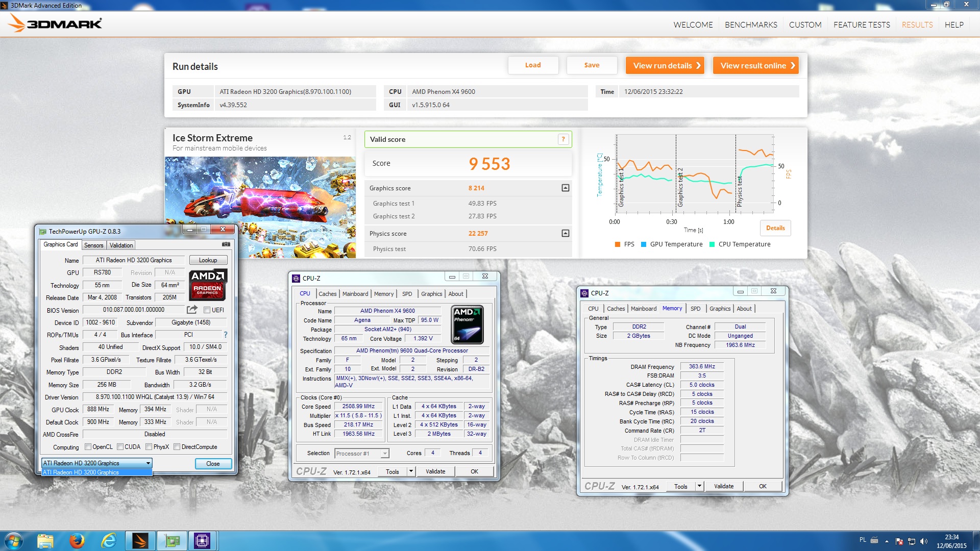
Task: Click Bus Interface question mark in GPU-Z
Action: (x=225, y=335)
